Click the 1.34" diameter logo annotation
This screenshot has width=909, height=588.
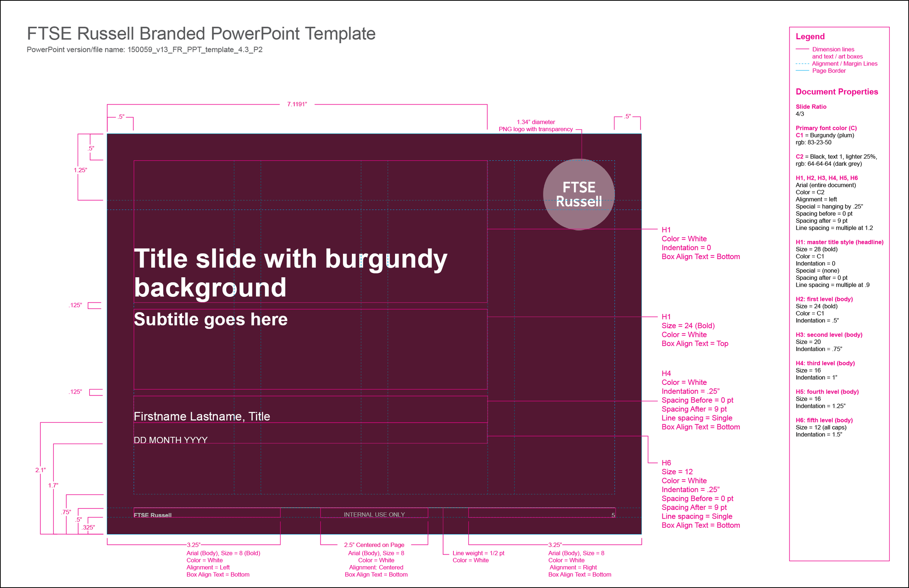[536, 122]
